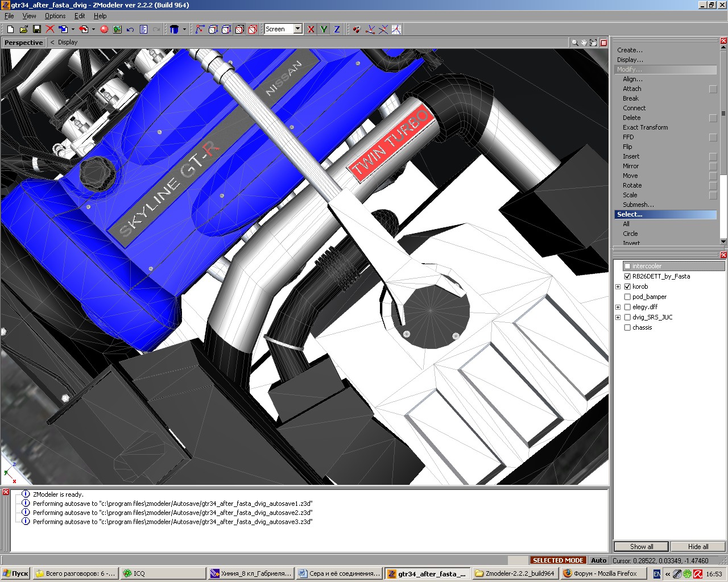Screen dimensions: 728x582
Task: Create a new file with the New toolbar icon
Action: pos(11,29)
